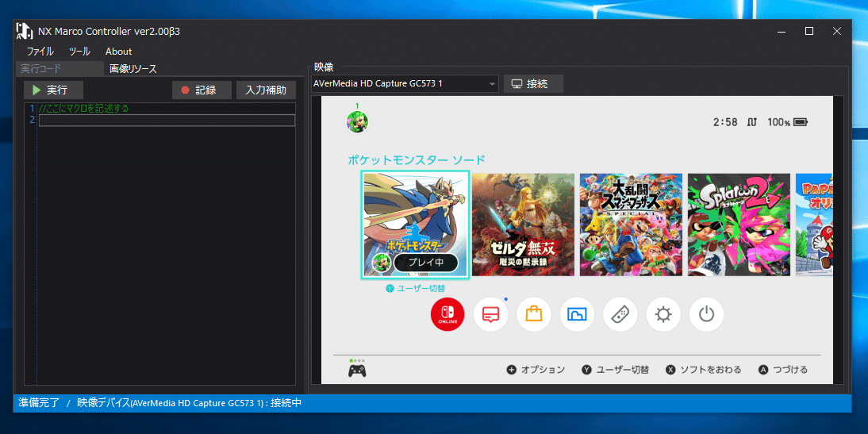Viewport: 868px width, 434px height.
Task: Click the 2:58 clock display
Action: point(725,122)
